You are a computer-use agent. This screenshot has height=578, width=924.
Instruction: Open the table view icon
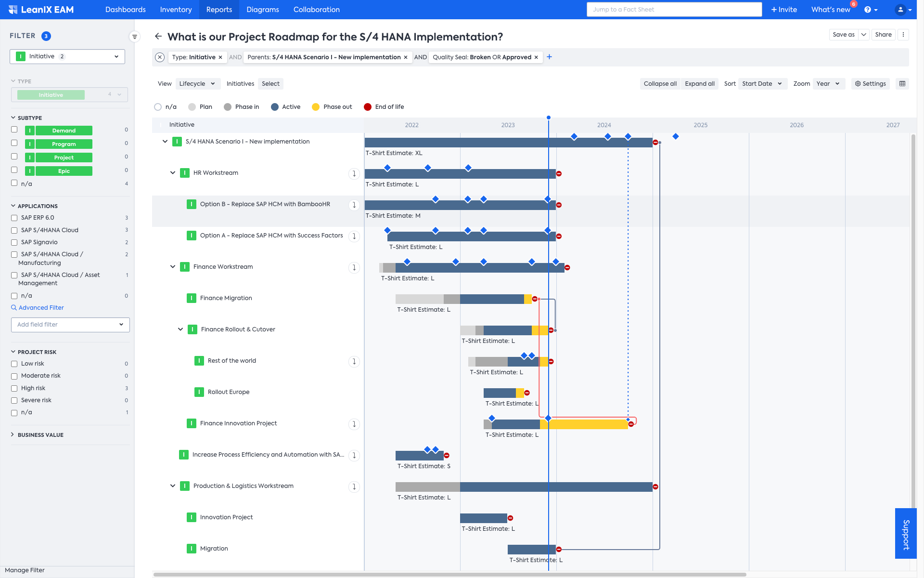[x=902, y=84]
